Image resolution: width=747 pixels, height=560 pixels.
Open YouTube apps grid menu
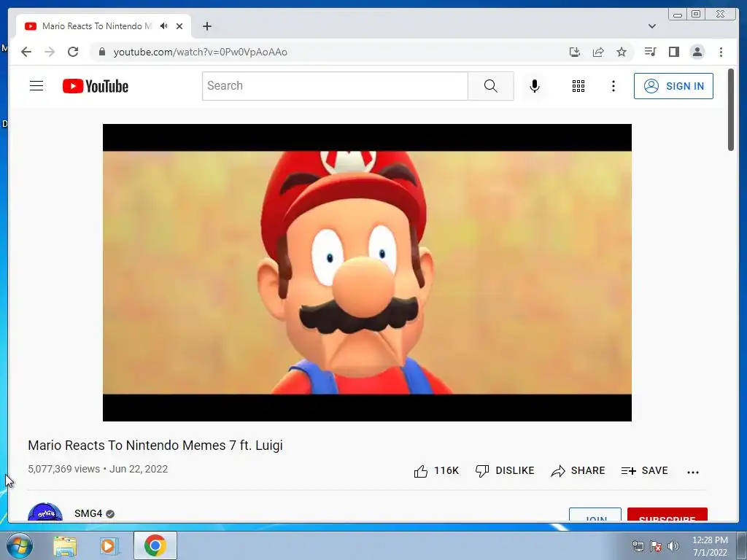click(578, 86)
